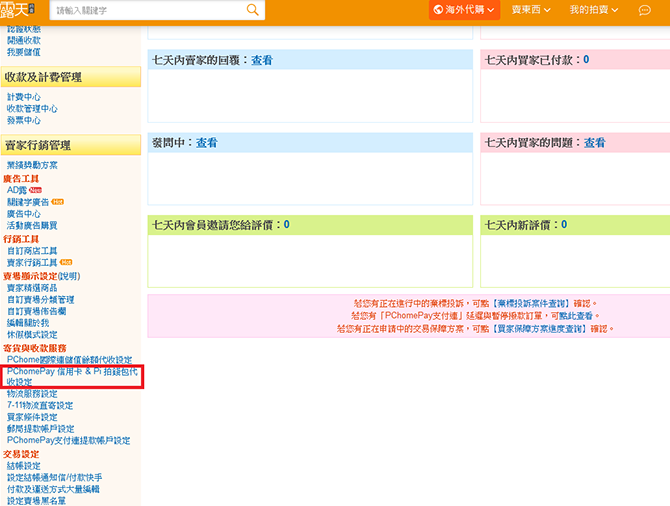The width and height of the screenshot is (670, 506).
Task: Click the globe icon beside 海外代購
Action: pos(438,10)
